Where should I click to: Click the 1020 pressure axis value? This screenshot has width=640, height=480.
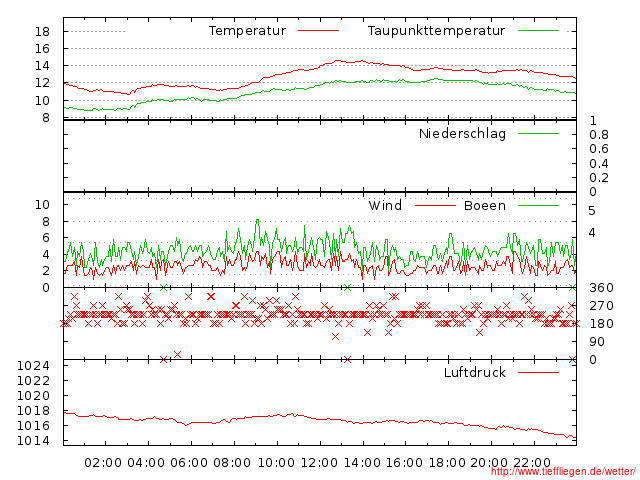[x=33, y=396]
